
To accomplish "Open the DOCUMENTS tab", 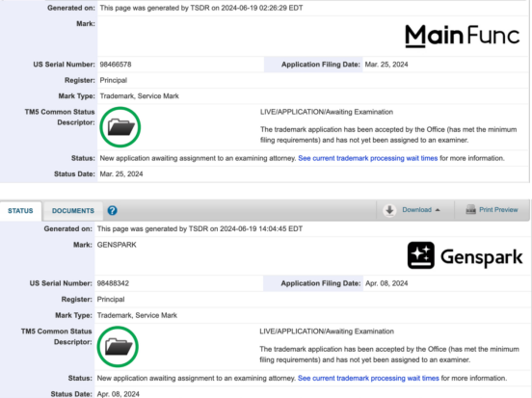I will pos(73,211).
